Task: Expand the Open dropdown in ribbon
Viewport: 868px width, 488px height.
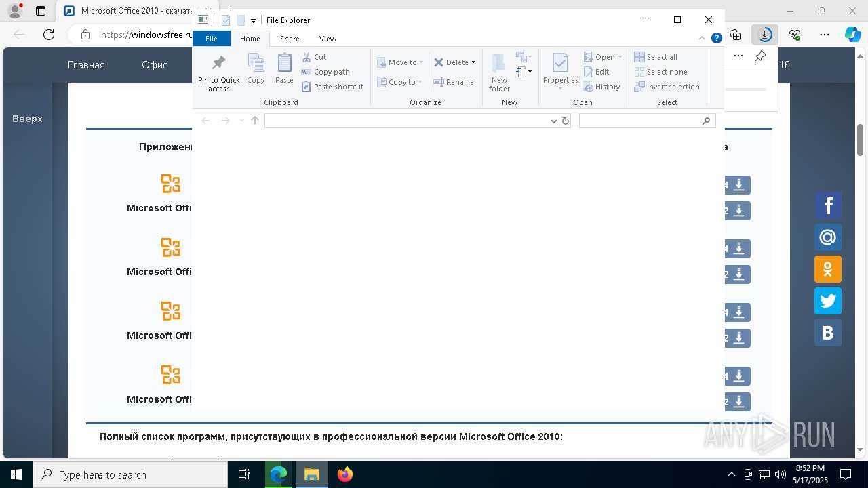Action: tap(620, 57)
